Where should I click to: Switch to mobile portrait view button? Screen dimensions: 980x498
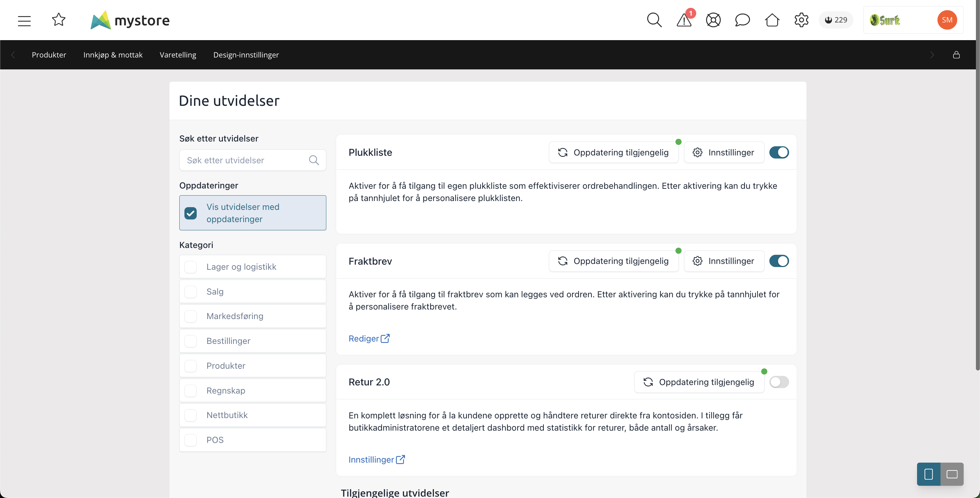click(x=928, y=474)
